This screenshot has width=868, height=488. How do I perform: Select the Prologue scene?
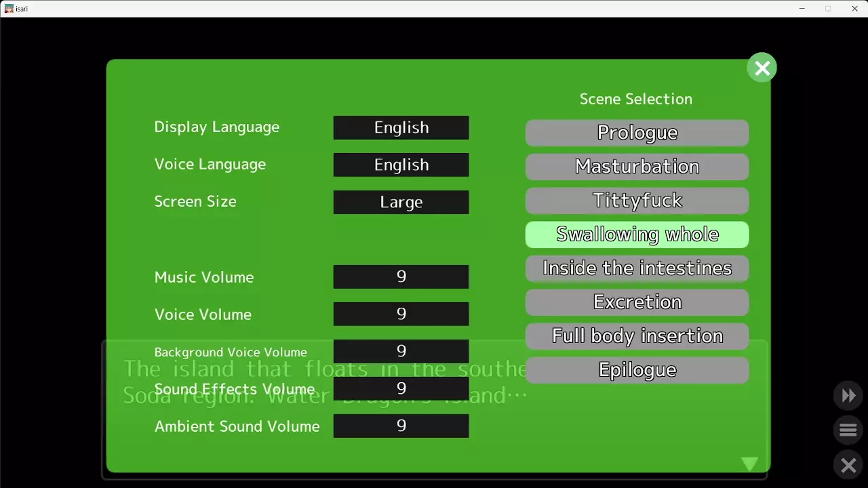(x=637, y=133)
